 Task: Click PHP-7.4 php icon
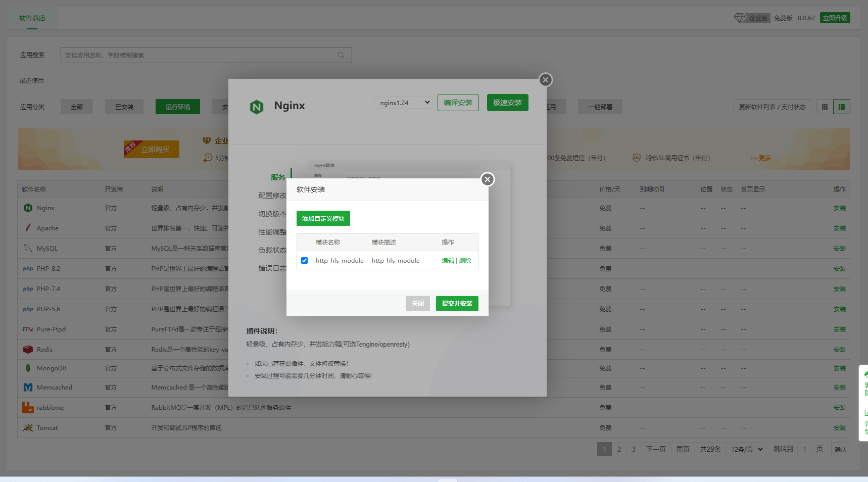[28, 288]
